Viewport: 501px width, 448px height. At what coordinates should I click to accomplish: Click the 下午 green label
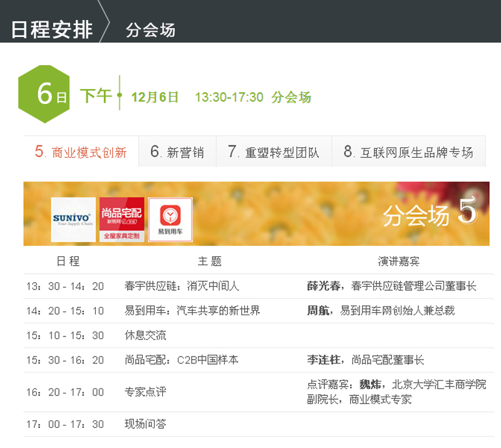pyautogui.click(x=96, y=96)
